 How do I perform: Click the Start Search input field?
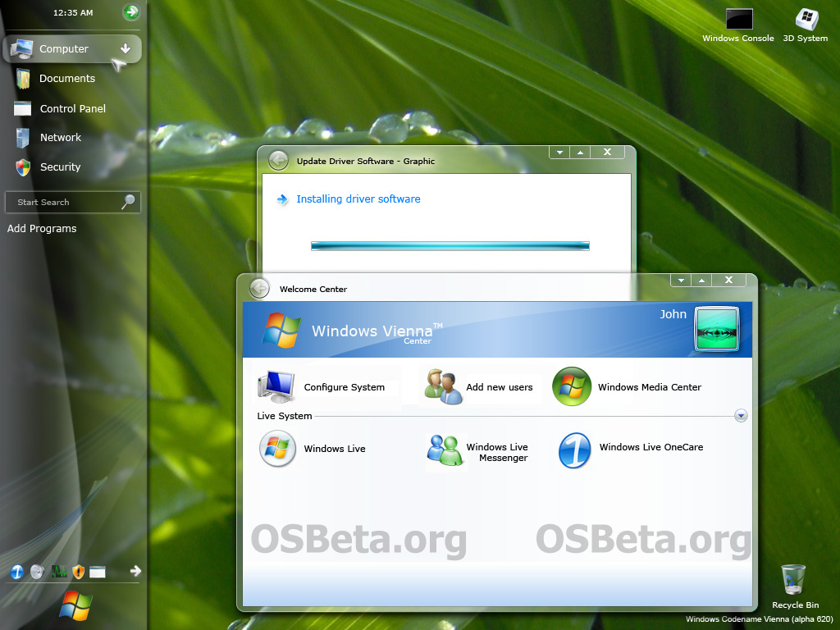tap(64, 202)
